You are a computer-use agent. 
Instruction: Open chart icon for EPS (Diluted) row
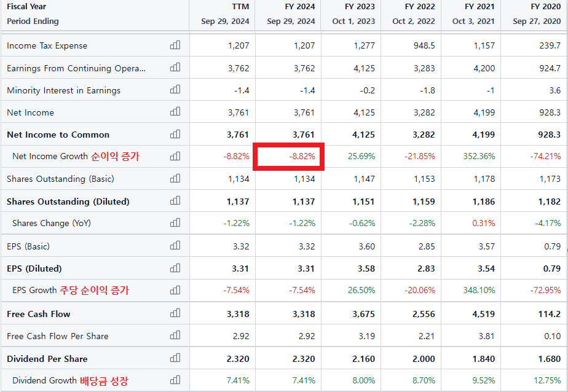click(175, 269)
